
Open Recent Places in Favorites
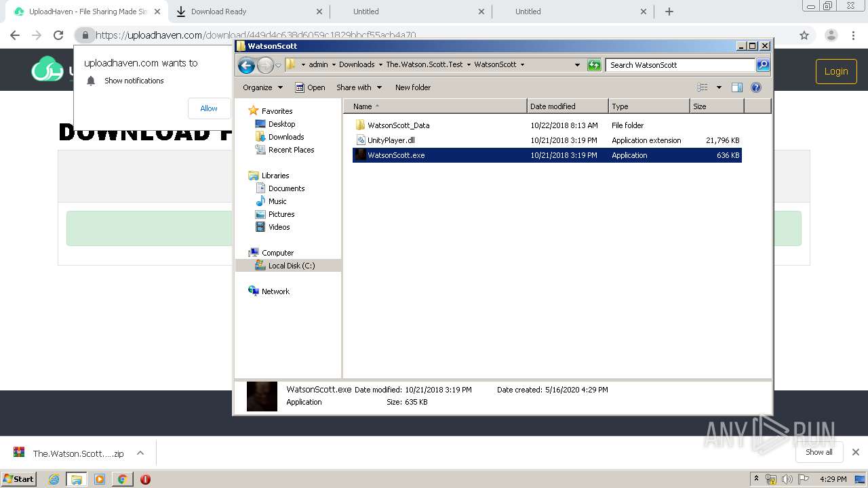[x=291, y=150]
